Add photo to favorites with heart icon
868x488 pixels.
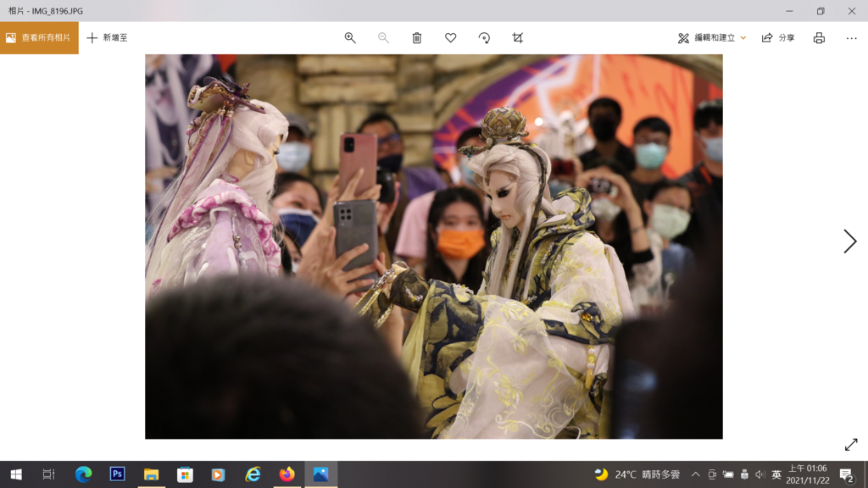[x=451, y=37]
